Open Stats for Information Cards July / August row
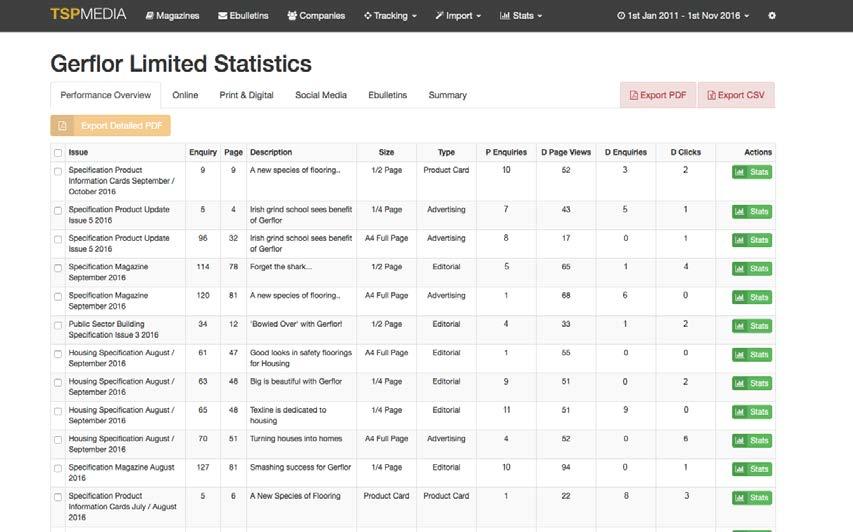This screenshot has width=853, height=532. point(752,498)
